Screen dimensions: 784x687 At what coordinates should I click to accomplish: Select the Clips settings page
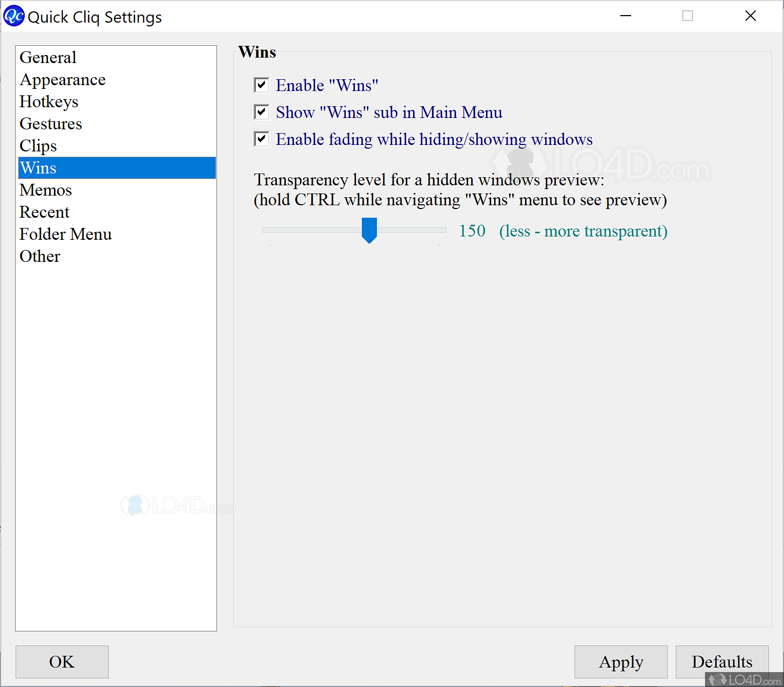(x=38, y=145)
